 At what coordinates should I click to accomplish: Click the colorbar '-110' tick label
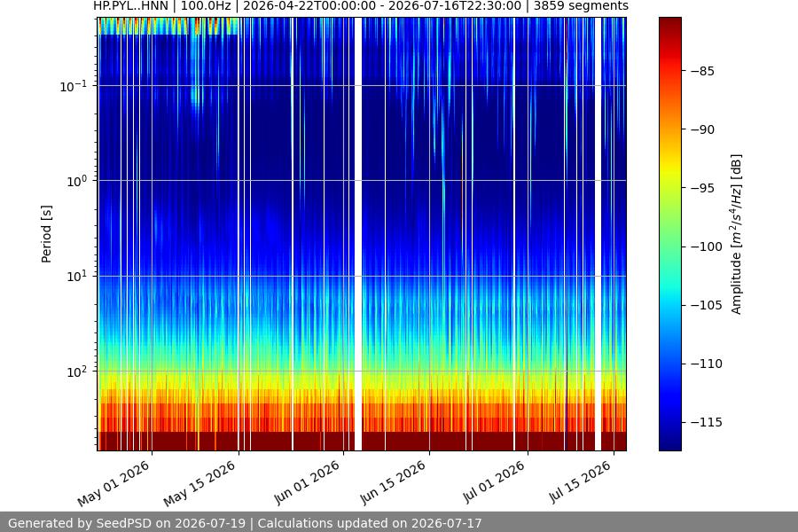point(706,364)
